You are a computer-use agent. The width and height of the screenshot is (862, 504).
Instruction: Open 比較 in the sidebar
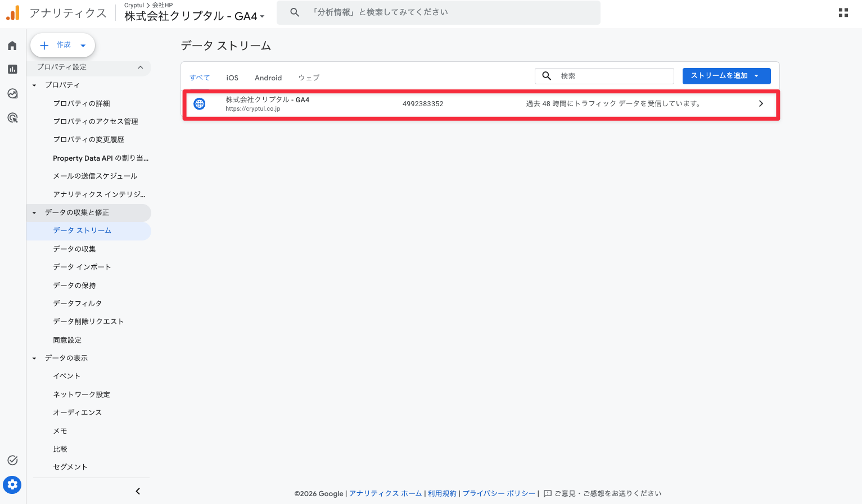tap(60, 449)
